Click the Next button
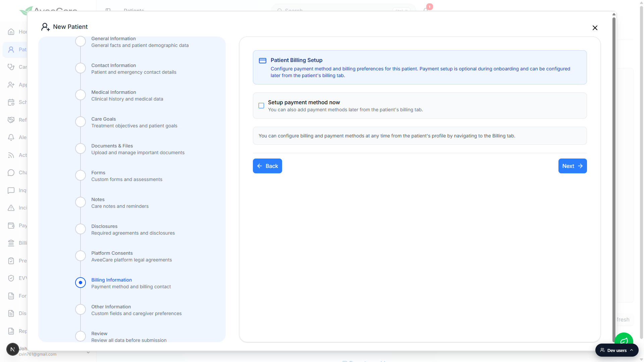This screenshot has height=362, width=644. pos(573,166)
